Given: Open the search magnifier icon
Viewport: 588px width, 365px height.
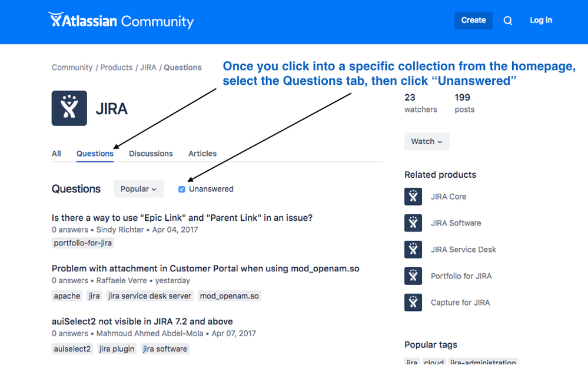Looking at the screenshot, I should click(508, 20).
